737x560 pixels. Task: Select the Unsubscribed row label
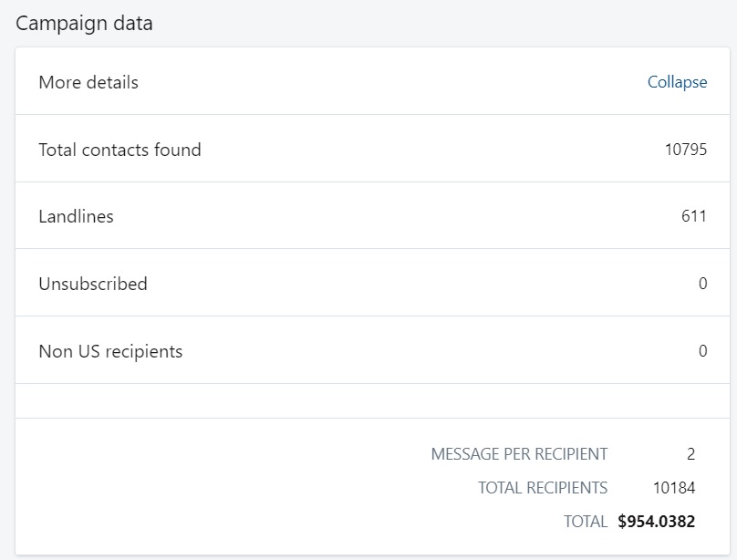(93, 284)
